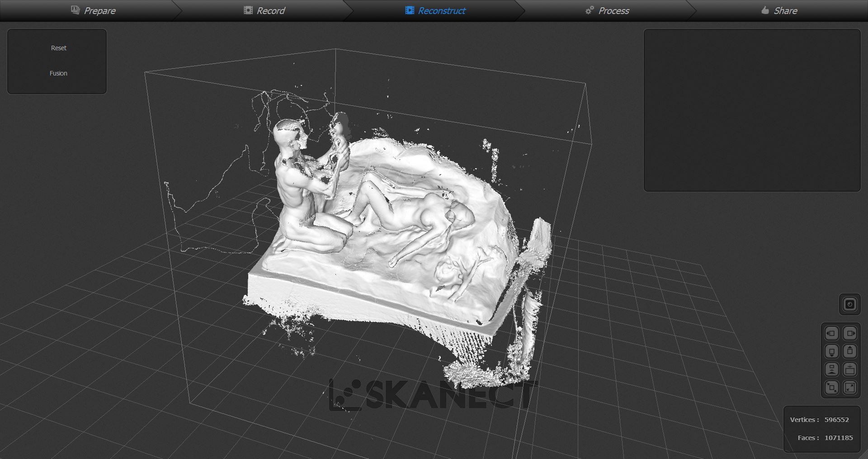
Task: Click the small-square push bounding box away icon
Action: 831,369
